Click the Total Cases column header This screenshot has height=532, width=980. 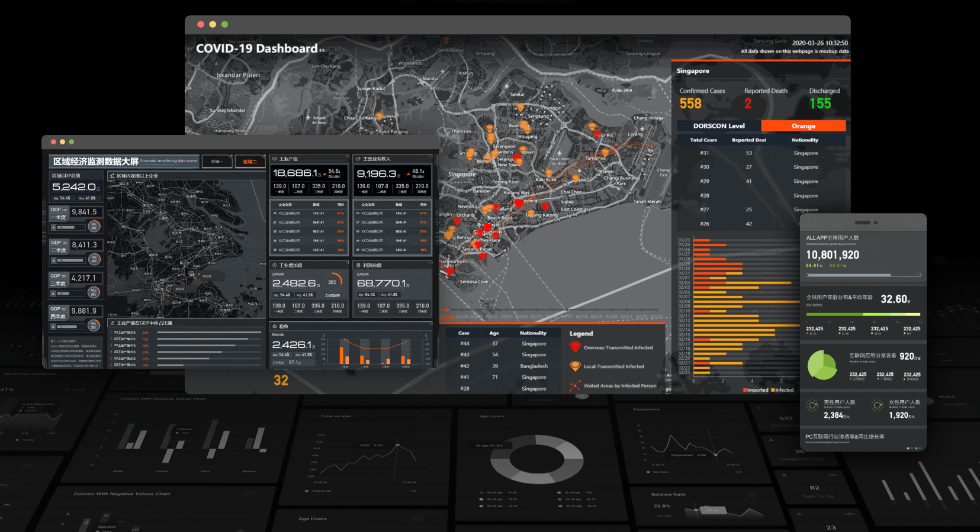coord(703,140)
